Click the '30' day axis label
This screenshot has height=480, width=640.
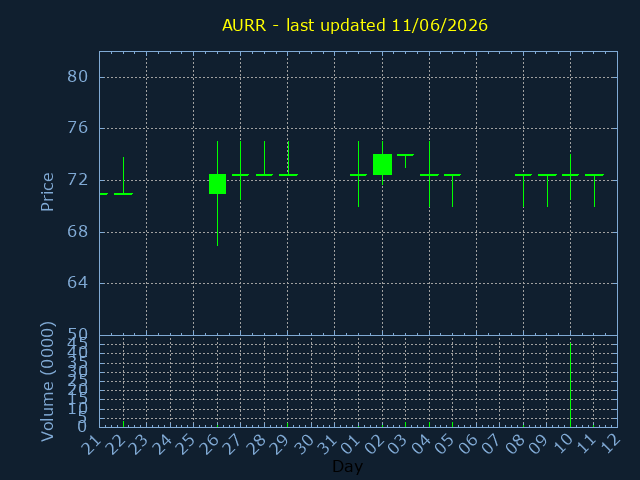pos(303,444)
